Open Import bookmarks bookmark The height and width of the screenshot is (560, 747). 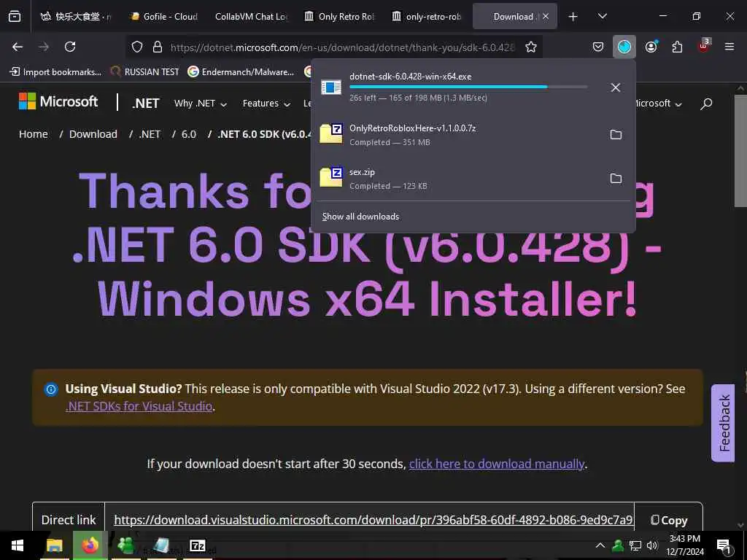55,72
